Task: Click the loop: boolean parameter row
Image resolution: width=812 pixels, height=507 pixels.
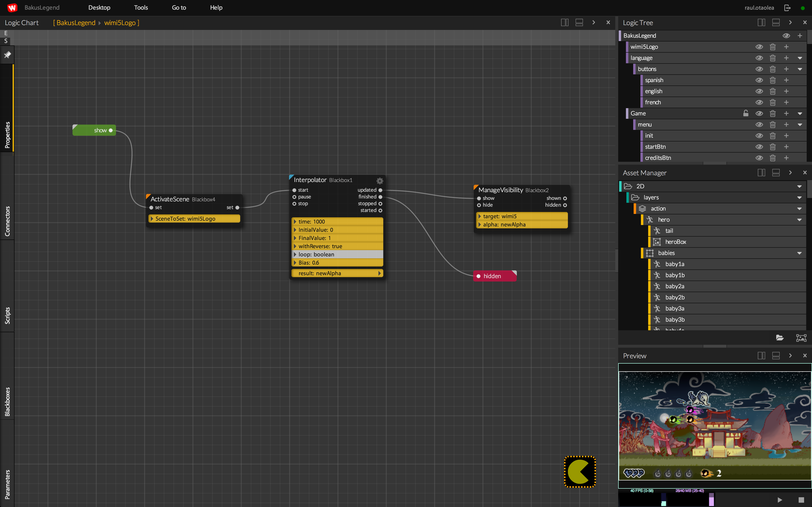Action: (337, 254)
